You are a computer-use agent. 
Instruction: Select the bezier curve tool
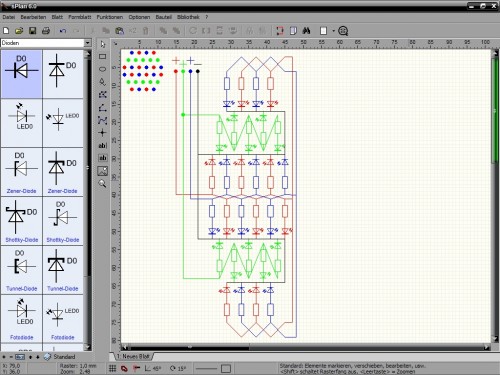coord(103,120)
